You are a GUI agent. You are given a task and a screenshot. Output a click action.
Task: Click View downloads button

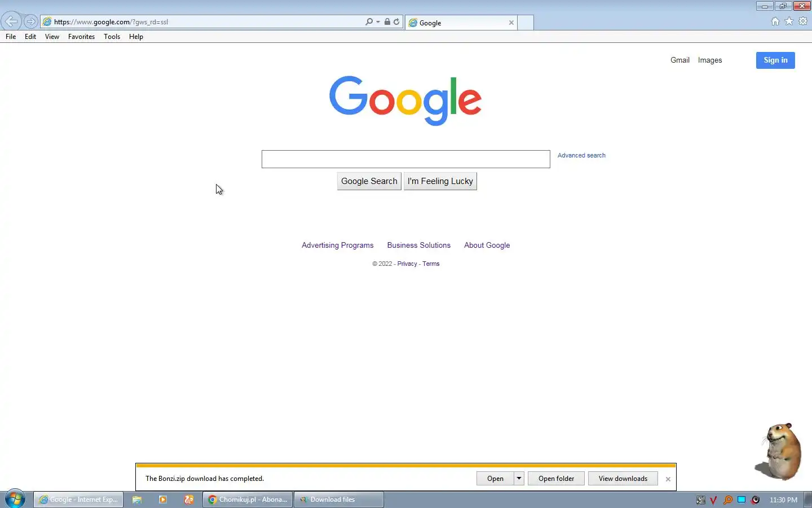pos(623,479)
